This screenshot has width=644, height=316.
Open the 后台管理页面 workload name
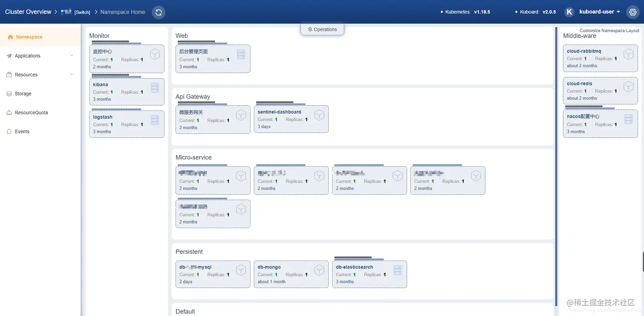tap(193, 52)
